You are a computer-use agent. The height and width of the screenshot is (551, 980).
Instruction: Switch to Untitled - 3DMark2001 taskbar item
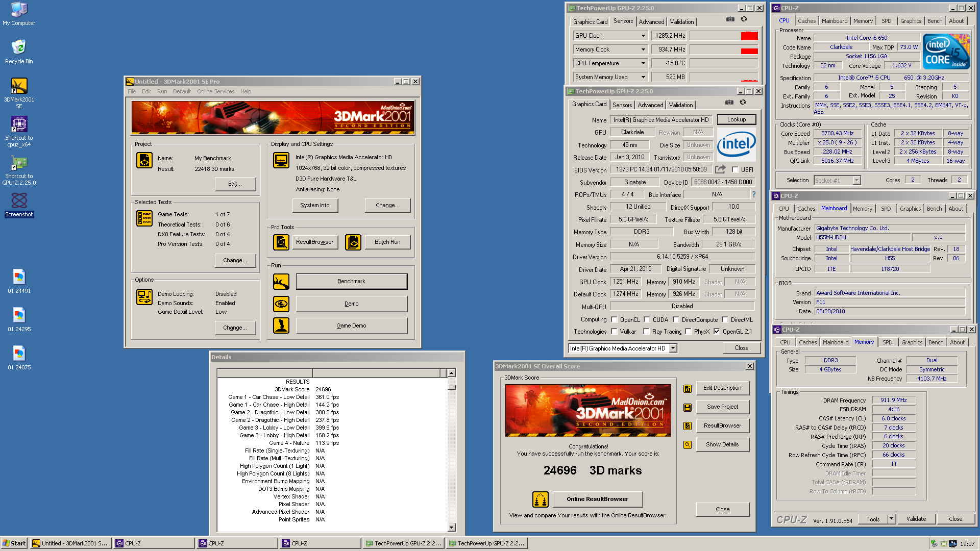pyautogui.click(x=70, y=543)
